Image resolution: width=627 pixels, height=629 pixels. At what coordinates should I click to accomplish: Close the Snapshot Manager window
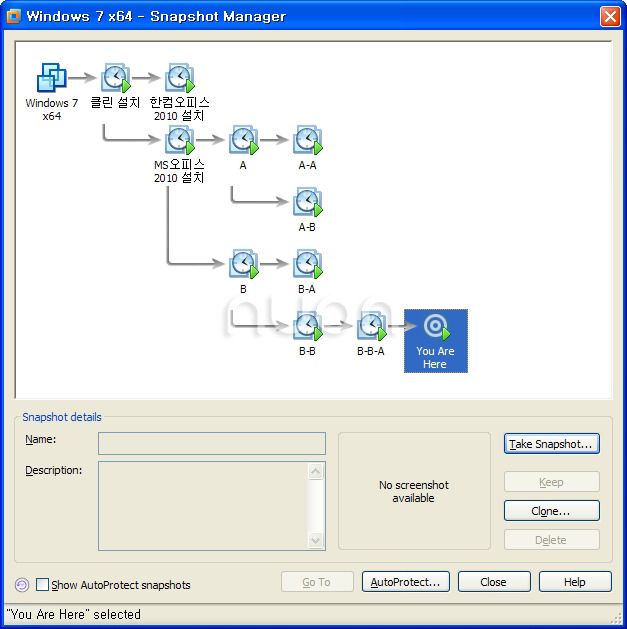coord(610,16)
